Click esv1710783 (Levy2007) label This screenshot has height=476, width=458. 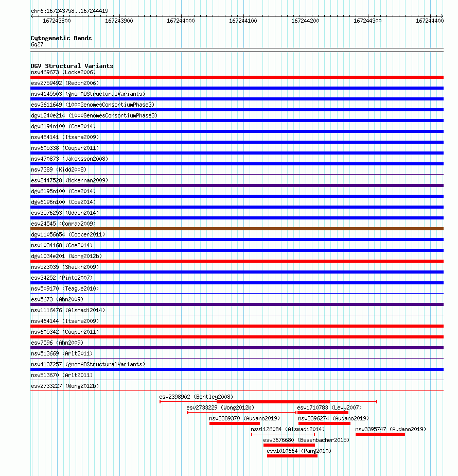click(329, 407)
